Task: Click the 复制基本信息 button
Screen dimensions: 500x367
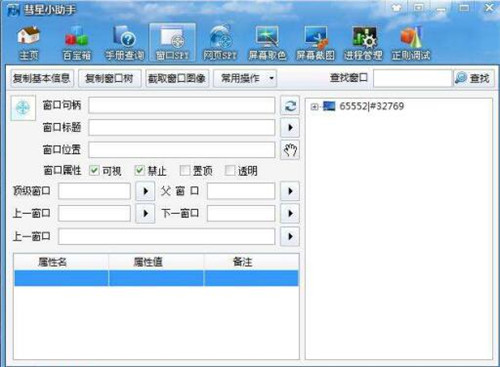Action: click(x=42, y=78)
